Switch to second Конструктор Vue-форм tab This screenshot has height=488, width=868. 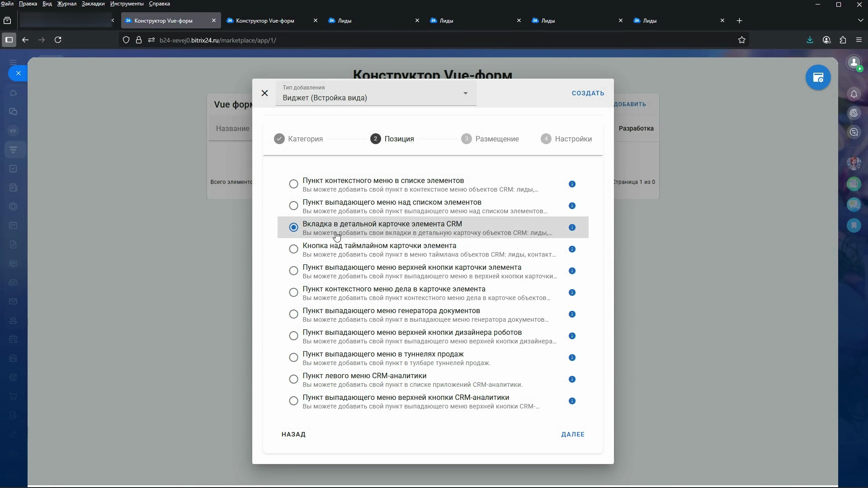click(265, 20)
